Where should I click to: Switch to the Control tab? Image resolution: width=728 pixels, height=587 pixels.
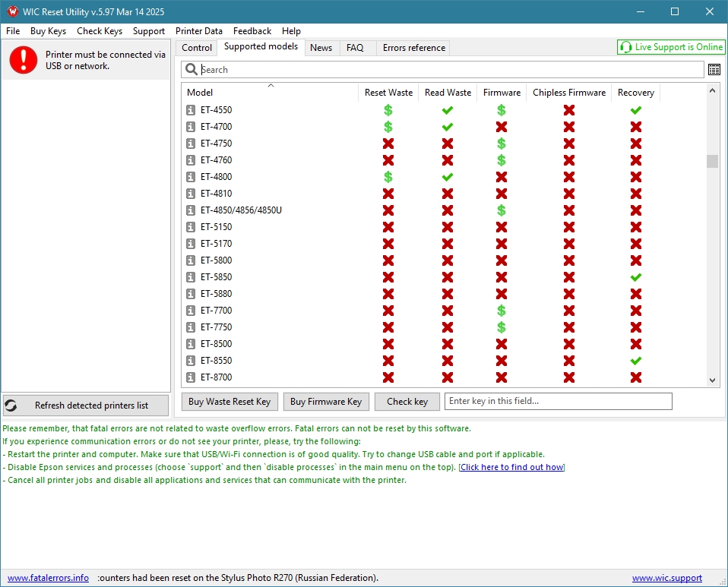click(197, 48)
